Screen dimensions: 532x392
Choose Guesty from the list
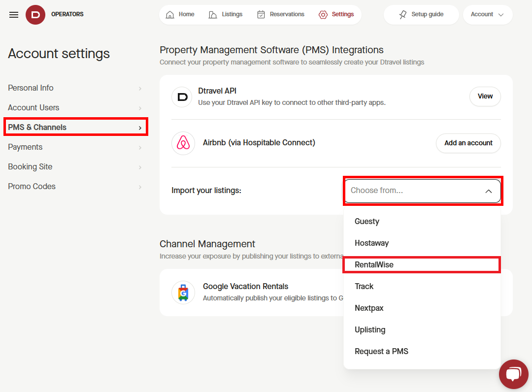pyautogui.click(x=422, y=221)
